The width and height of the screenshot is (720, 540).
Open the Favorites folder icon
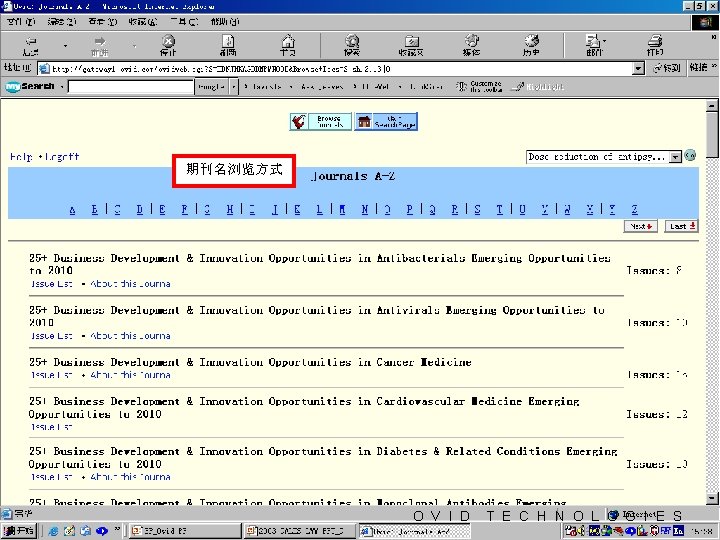[411, 45]
